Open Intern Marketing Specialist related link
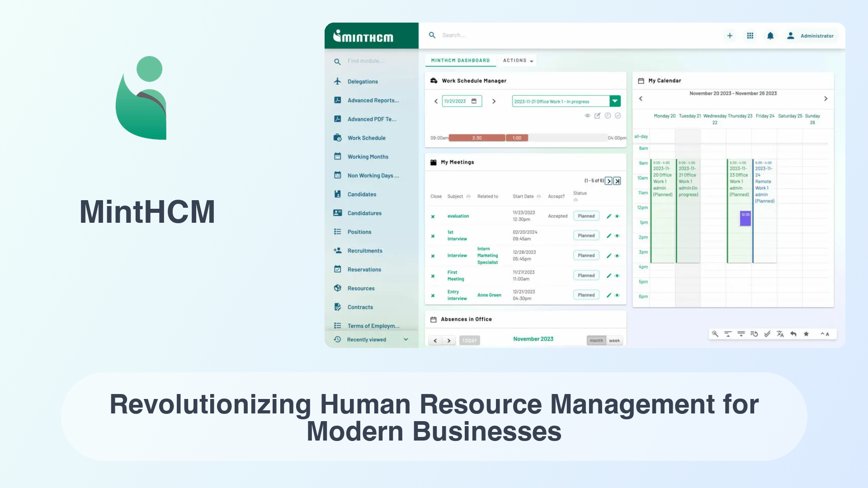Image resolution: width=868 pixels, height=488 pixels. 487,256
